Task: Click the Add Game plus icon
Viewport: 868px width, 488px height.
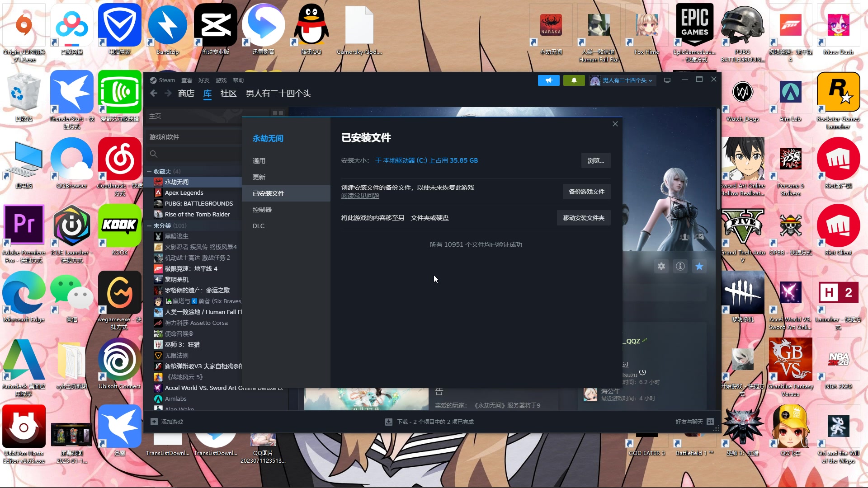Action: 154,422
